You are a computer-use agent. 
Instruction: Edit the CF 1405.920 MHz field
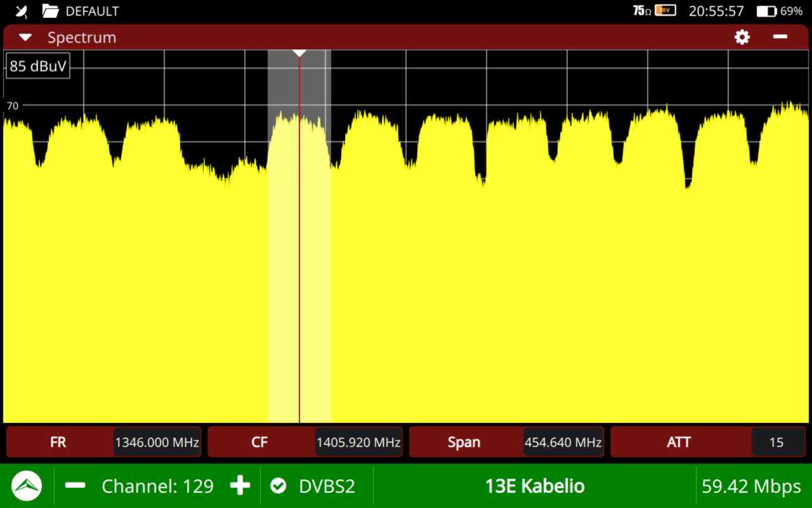click(358, 442)
